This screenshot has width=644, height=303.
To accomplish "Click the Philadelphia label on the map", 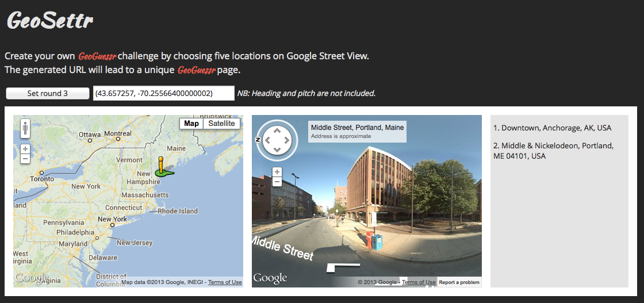I will tap(75, 232).
